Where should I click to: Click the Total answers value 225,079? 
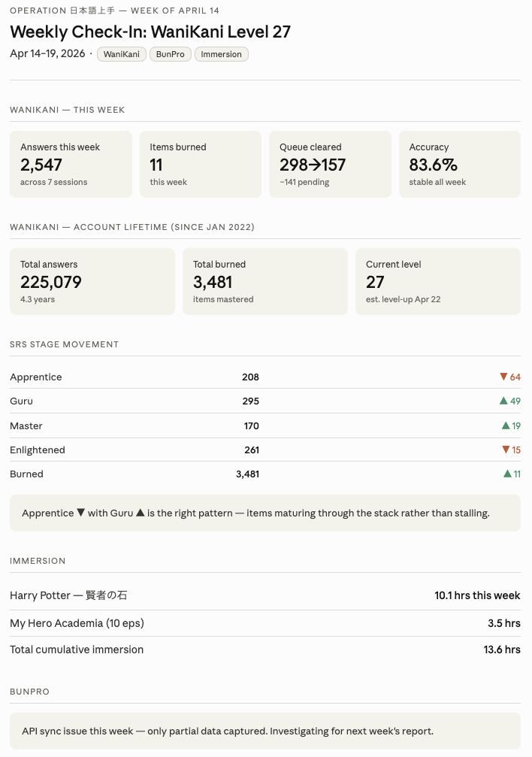[x=50, y=283]
